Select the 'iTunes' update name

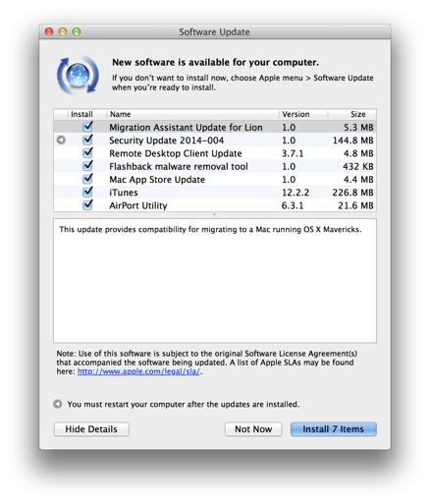tap(124, 193)
